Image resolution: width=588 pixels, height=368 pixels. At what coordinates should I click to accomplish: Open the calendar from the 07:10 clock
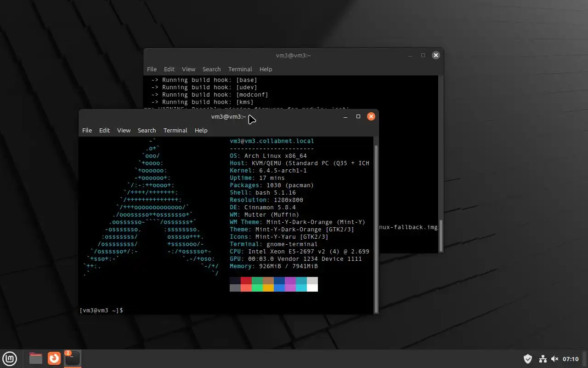tap(571, 359)
